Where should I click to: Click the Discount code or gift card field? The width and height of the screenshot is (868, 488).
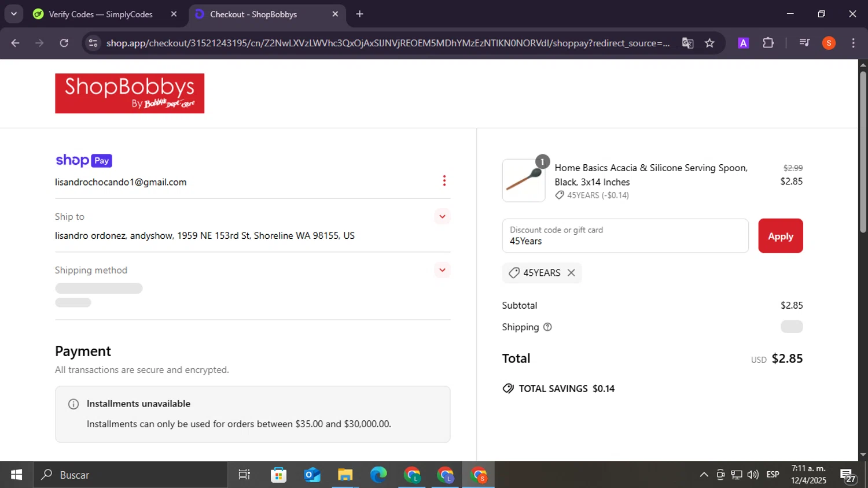point(625,236)
